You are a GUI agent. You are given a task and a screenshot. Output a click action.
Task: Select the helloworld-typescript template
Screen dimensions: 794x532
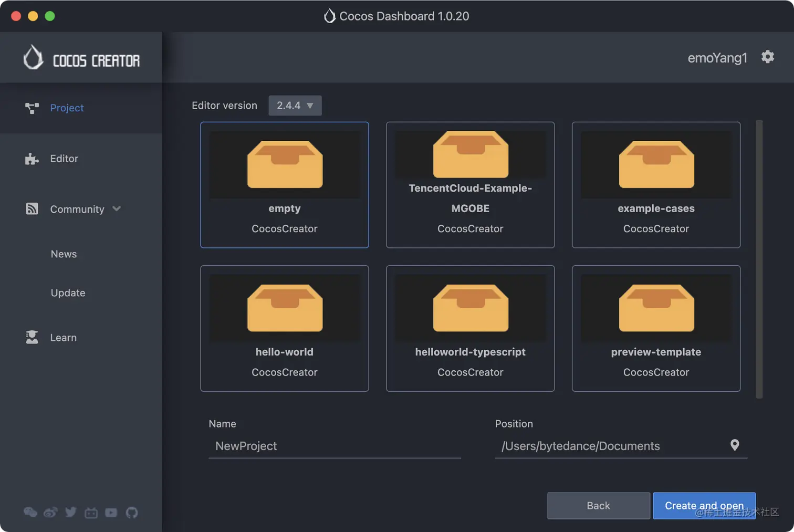(x=471, y=328)
